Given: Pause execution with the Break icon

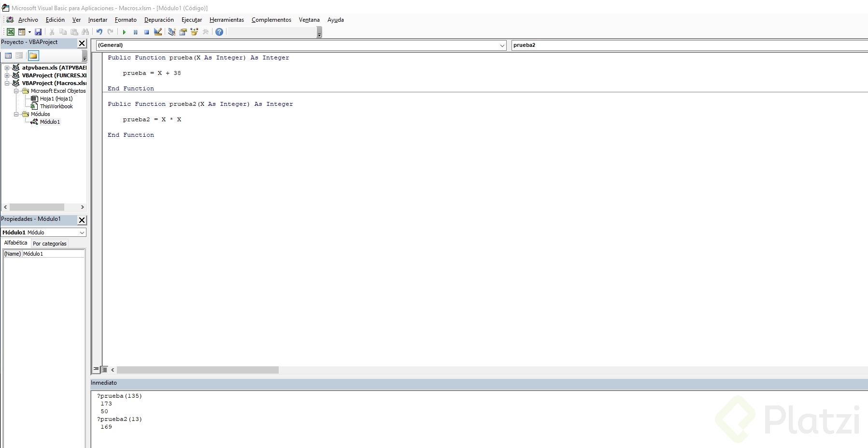Looking at the screenshot, I should [135, 32].
